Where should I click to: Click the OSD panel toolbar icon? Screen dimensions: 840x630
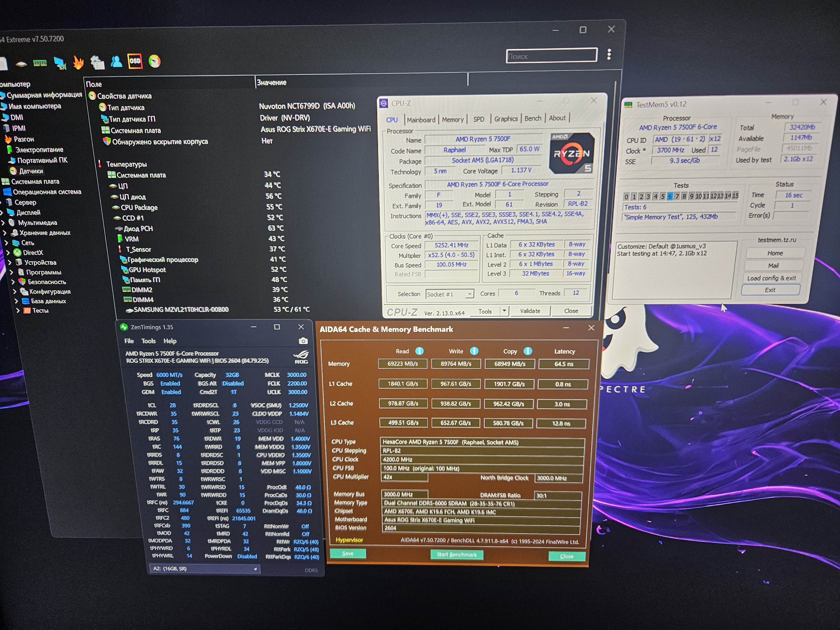pos(135,61)
